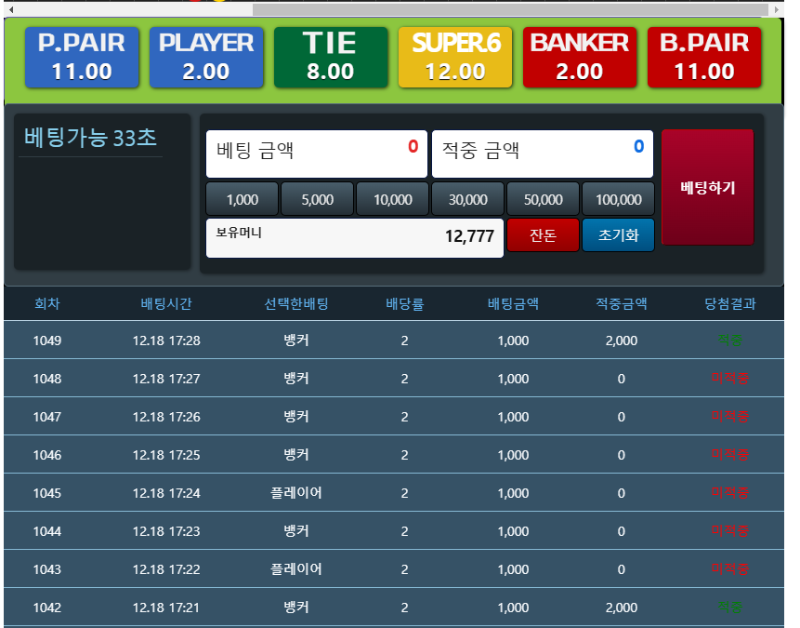Reset bet with 초기화 button

pyautogui.click(x=618, y=235)
